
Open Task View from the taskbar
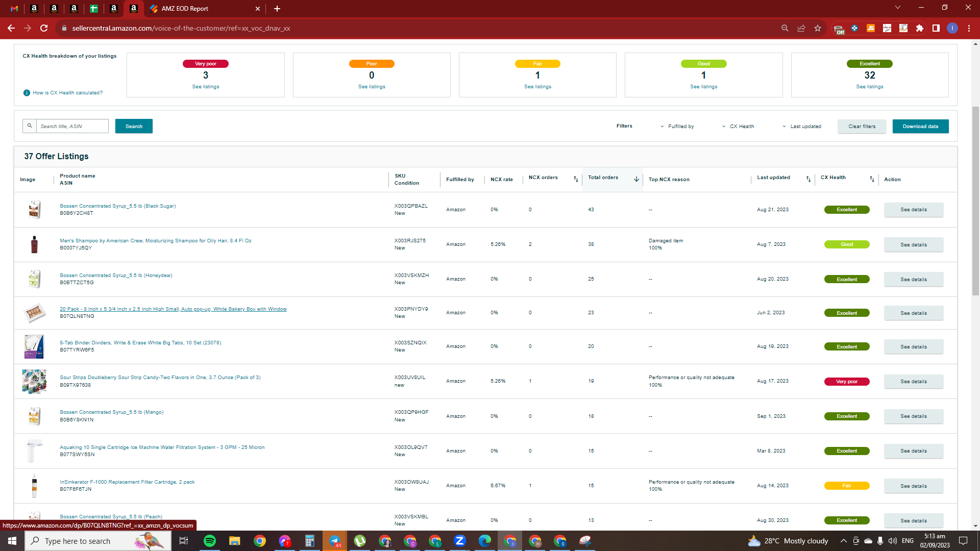pos(184,541)
